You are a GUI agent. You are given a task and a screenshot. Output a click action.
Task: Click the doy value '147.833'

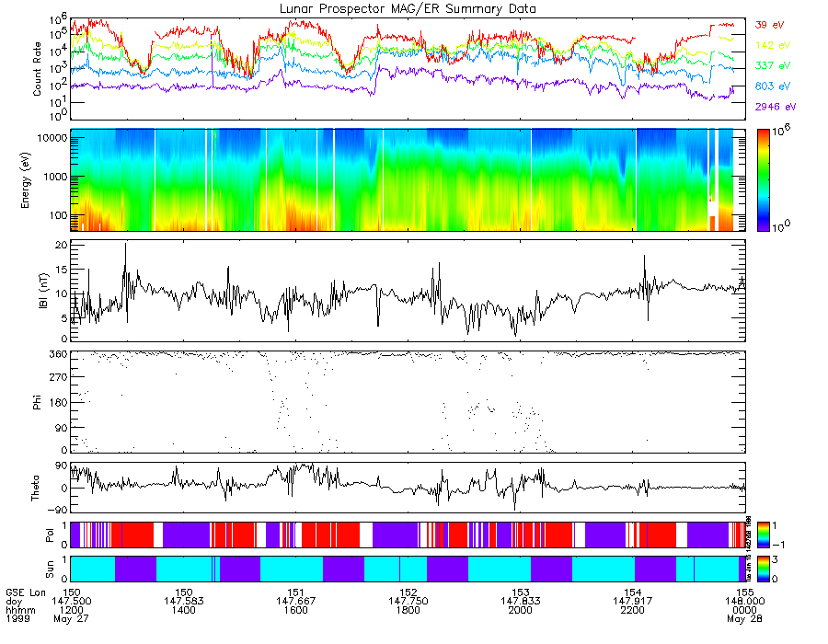[x=520, y=602]
